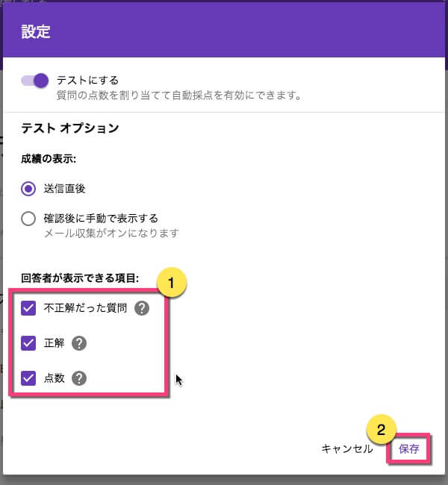This screenshot has height=485, width=448.
Task: Save settings with the 保存 button
Action: pos(409,448)
